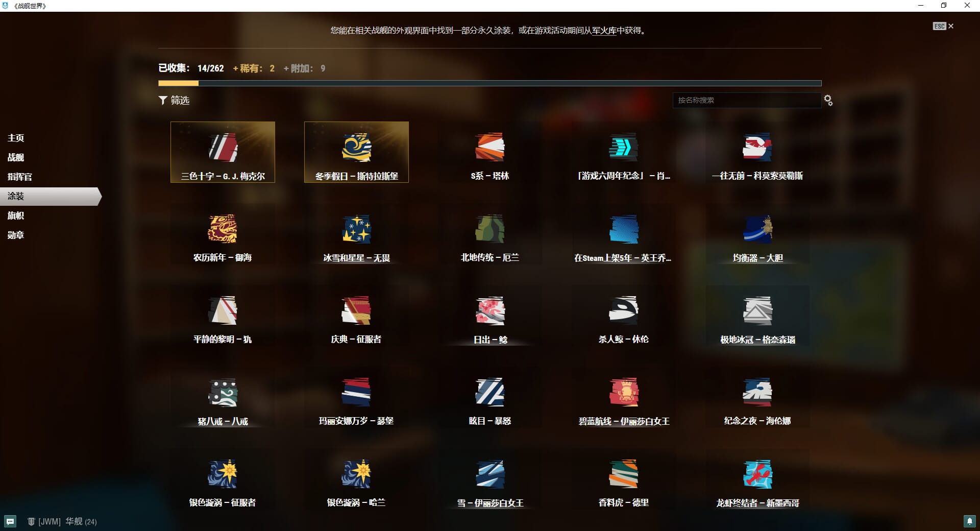Click the collection progress bar
The image size is (980, 531).
click(x=489, y=83)
